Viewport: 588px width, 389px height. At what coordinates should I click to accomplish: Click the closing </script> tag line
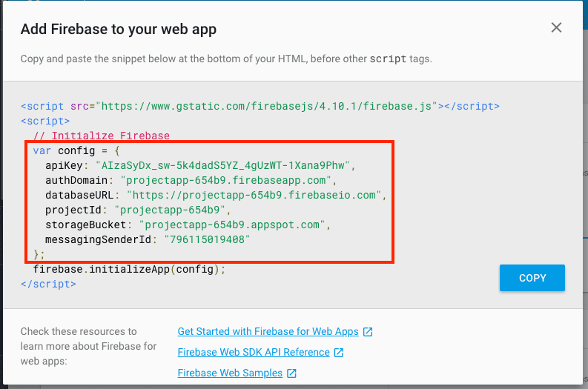click(48, 284)
